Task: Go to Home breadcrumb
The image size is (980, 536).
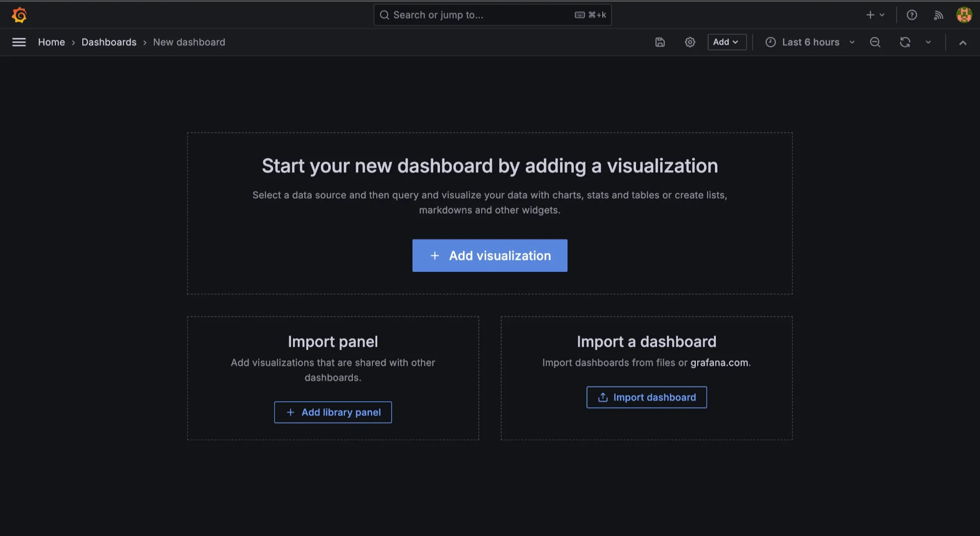Action: [51, 42]
